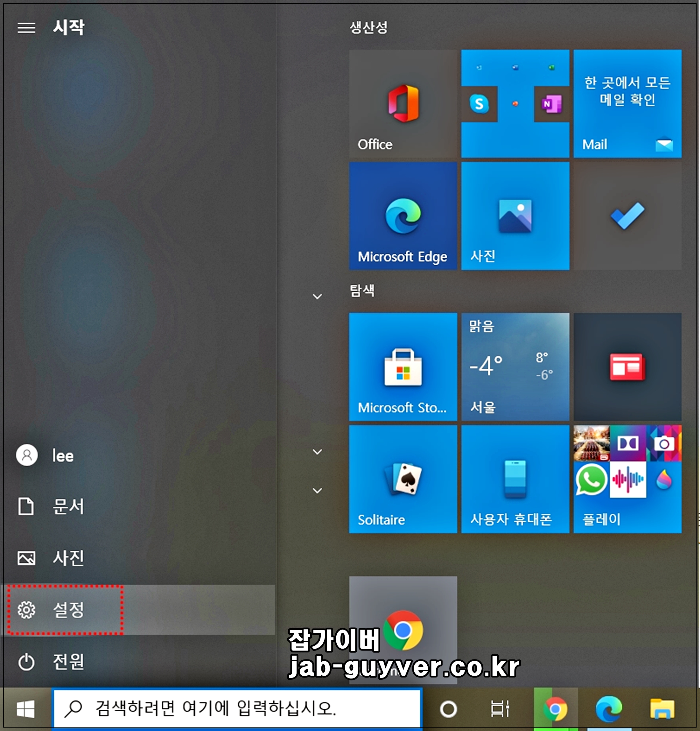The image size is (700, 731).
Task: Click the chevron beside the Solitaire row
Action: coord(318,451)
